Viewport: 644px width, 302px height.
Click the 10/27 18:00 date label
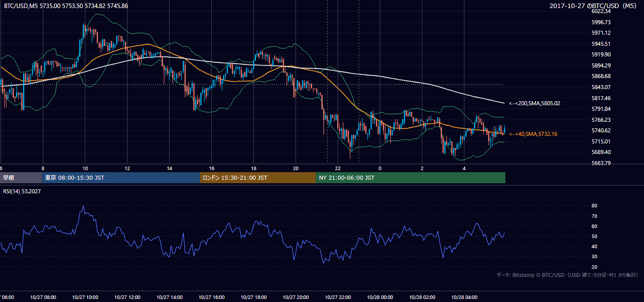tap(253, 297)
